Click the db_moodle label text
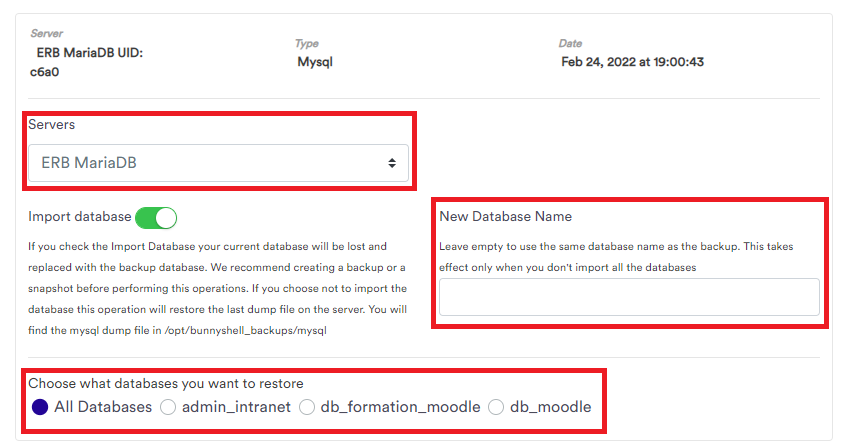 pos(550,407)
